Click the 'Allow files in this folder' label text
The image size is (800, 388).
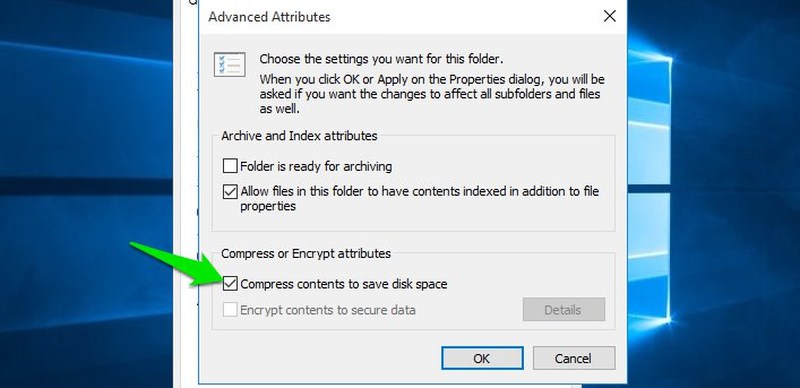click(419, 199)
